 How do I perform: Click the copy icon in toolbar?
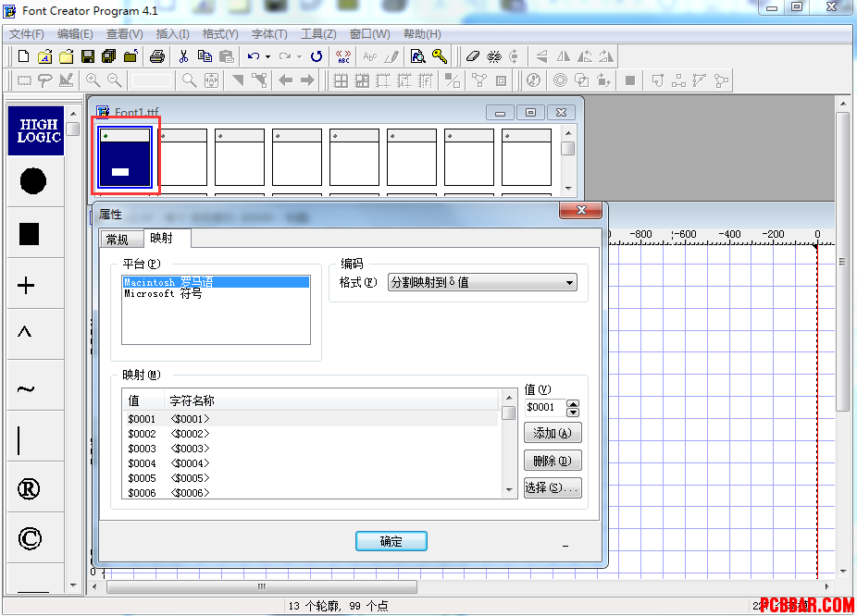pos(205,56)
